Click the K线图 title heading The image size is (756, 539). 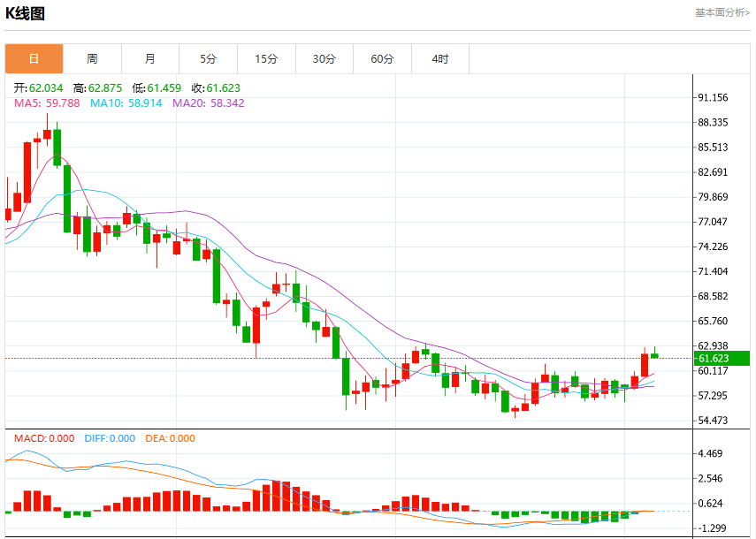(x=25, y=13)
